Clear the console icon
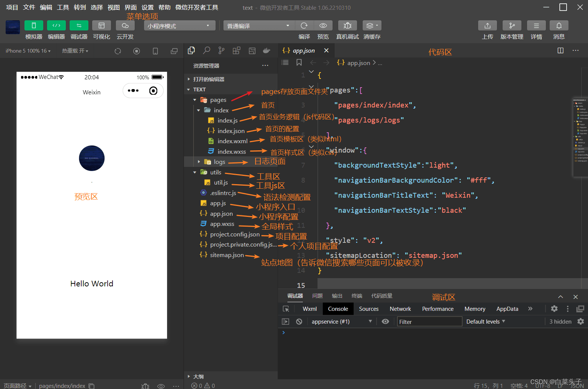Image resolution: width=588 pixels, height=389 pixels. [x=299, y=321]
